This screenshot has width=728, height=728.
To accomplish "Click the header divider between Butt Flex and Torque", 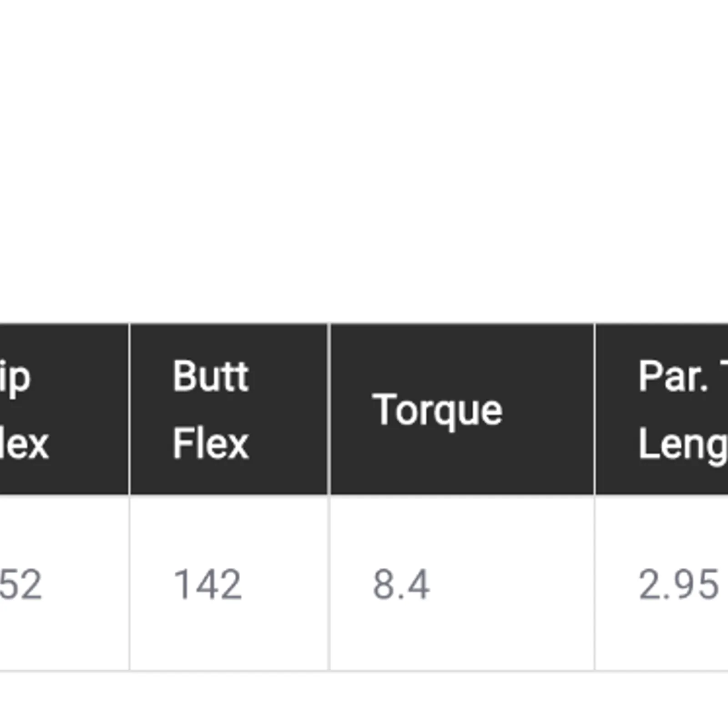I will click(329, 409).
